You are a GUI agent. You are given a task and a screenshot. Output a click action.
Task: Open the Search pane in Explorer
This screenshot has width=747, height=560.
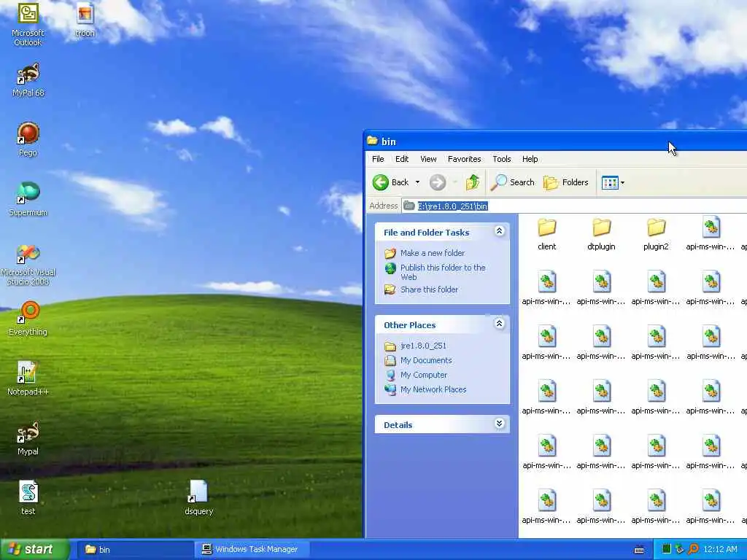coord(513,182)
